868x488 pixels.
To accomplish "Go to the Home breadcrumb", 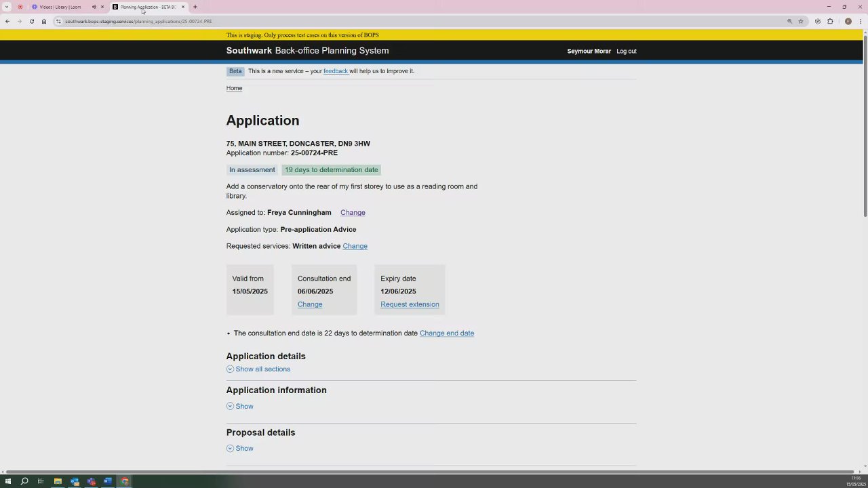I will 234,88.
